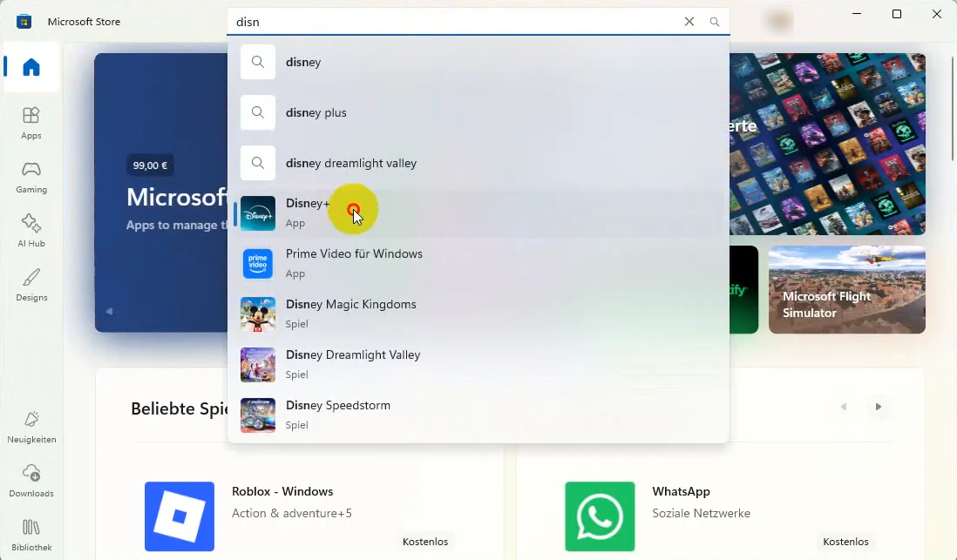Open the Designs section
Image resolution: width=957 pixels, height=560 pixels.
(31, 285)
